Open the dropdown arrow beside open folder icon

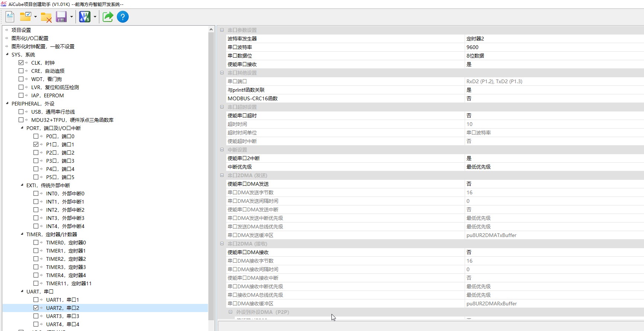tap(35, 17)
